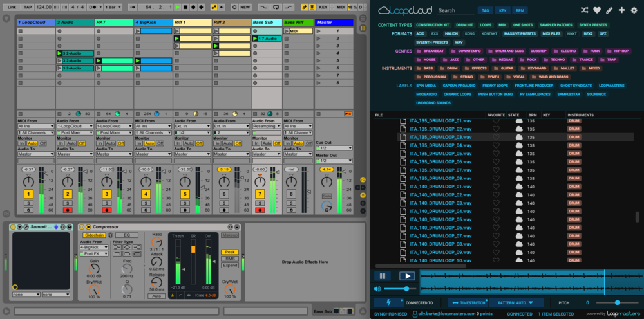
Task: Open Loopcloud settings gear icon
Action: 634,10
